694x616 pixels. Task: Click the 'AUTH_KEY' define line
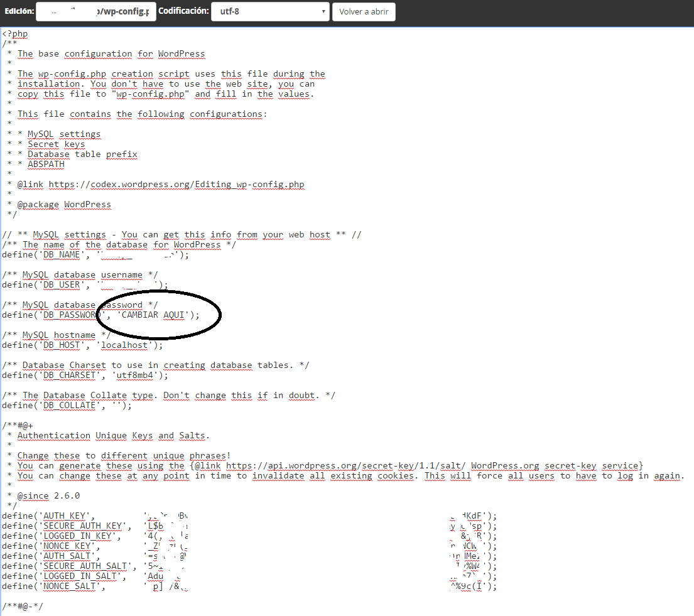click(249, 516)
